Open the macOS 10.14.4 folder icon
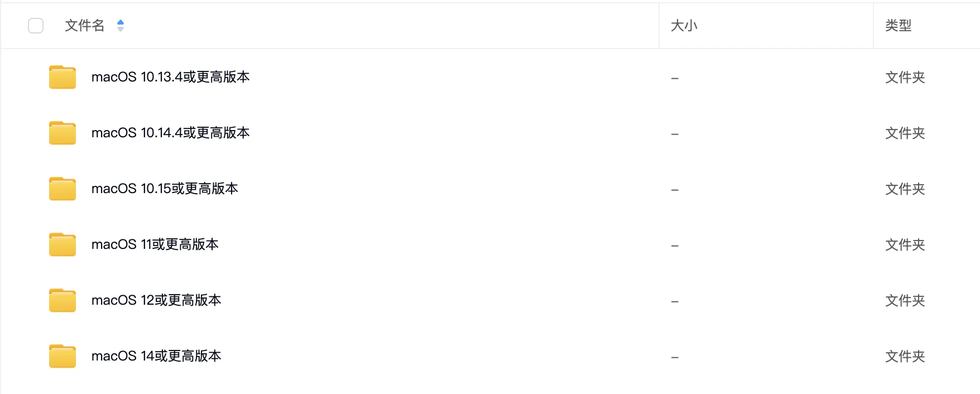 coord(63,133)
